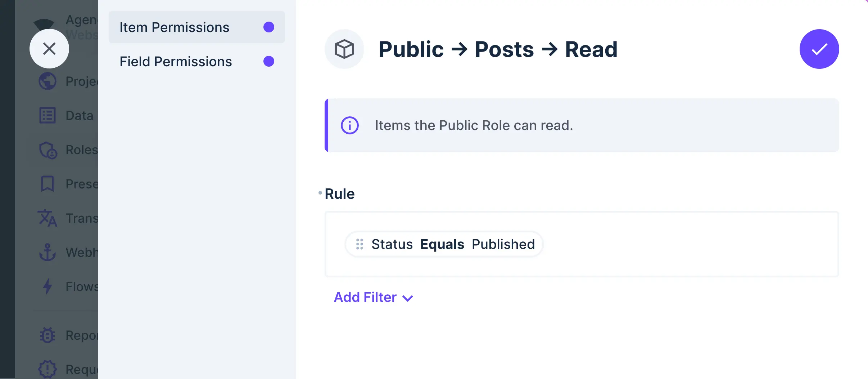The image size is (868, 379).
Task: Open the Translations section
Action: click(x=47, y=218)
